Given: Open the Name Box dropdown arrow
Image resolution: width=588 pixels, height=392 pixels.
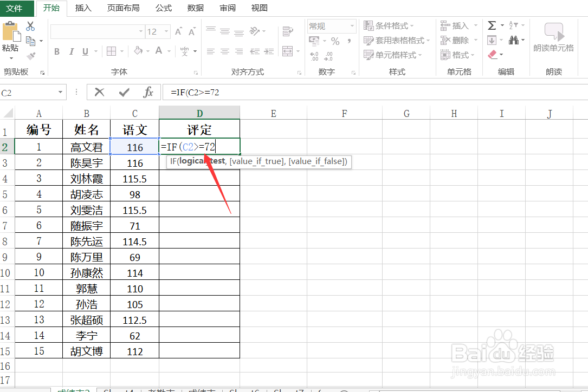Looking at the screenshot, I should [x=60, y=92].
